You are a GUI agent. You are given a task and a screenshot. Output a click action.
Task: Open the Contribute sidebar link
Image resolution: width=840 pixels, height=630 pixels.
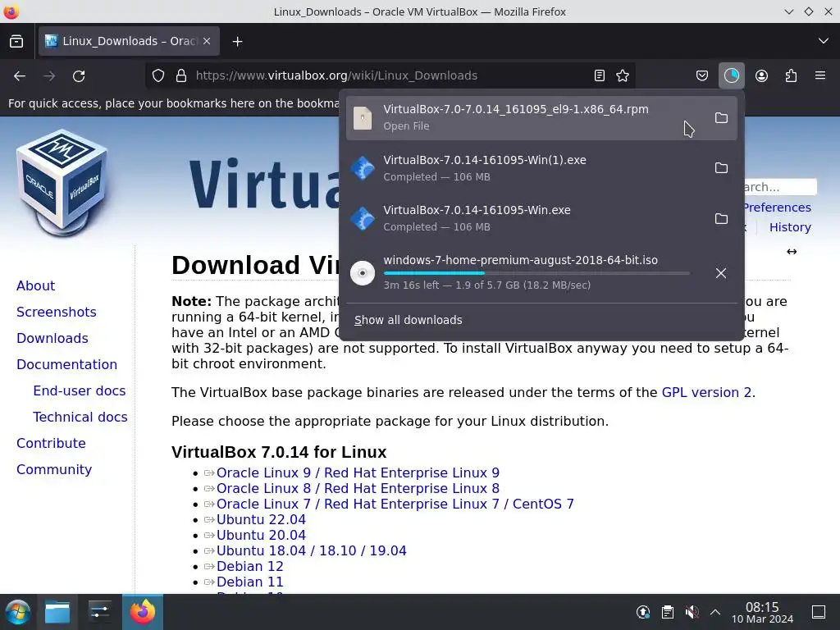(51, 443)
